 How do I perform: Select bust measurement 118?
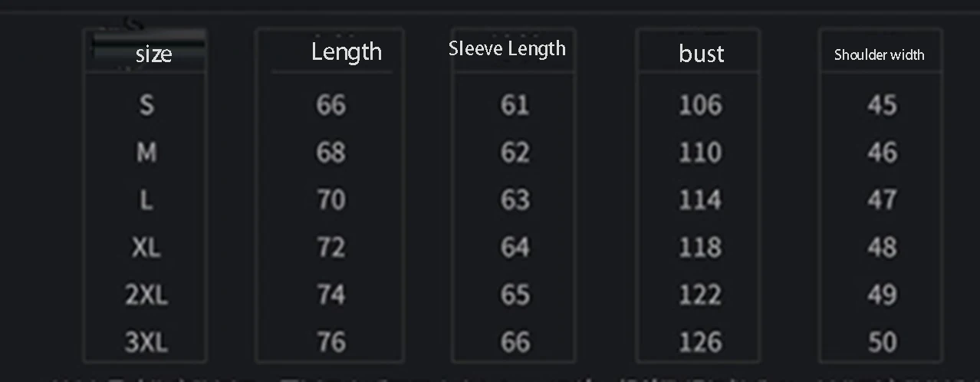(700, 247)
